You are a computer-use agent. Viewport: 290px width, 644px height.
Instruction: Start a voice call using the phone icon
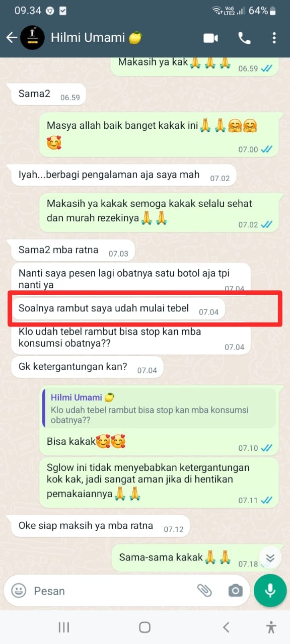click(x=244, y=38)
